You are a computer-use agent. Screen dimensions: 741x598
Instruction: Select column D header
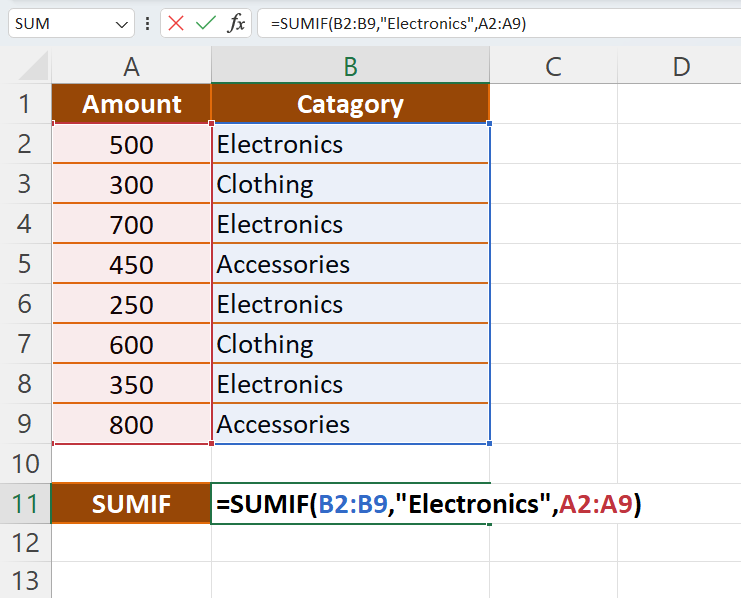coord(680,67)
